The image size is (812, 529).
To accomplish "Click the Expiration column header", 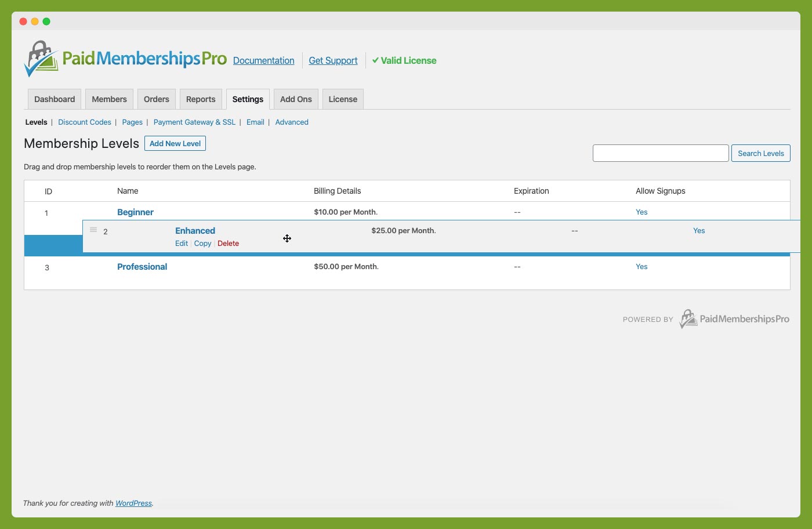I will [x=531, y=191].
